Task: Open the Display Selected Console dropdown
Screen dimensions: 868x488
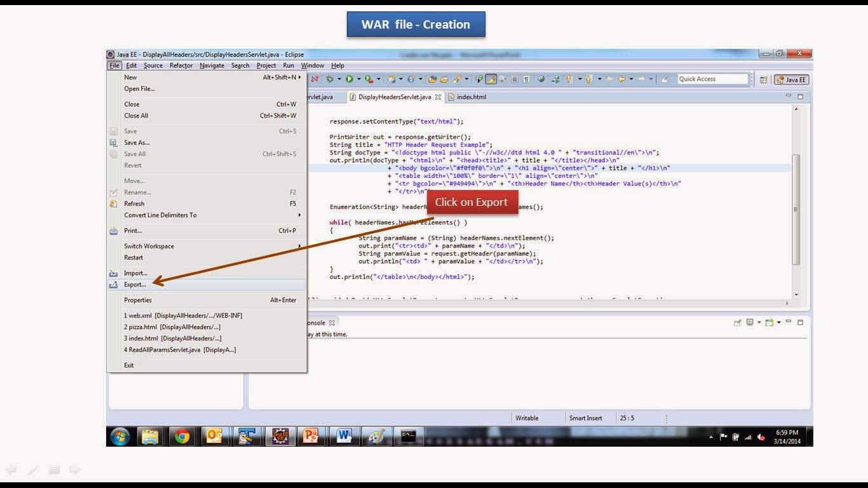Action: pos(759,322)
